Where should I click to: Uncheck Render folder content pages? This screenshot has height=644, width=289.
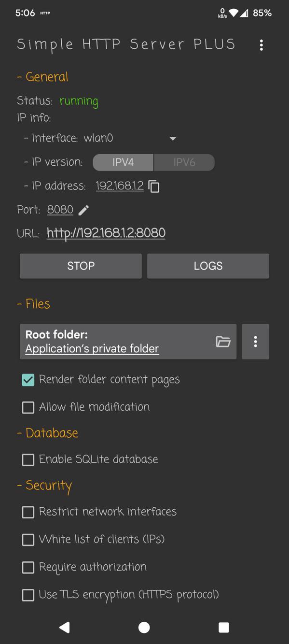28,380
